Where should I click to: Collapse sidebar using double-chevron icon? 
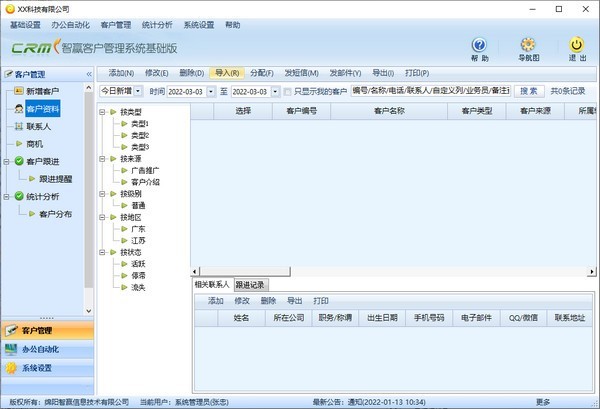(x=88, y=74)
